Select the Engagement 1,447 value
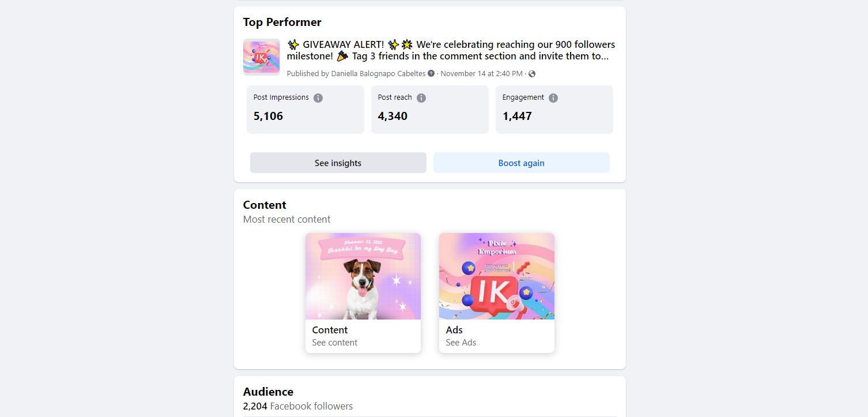868x417 pixels. pos(517,116)
